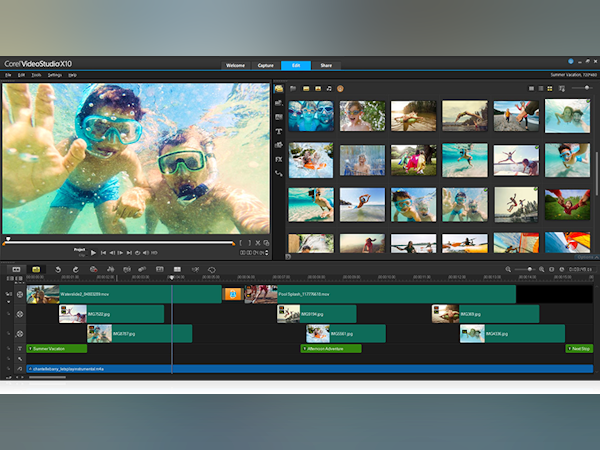Play the project preview
This screenshot has width=600, height=450.
point(93,253)
